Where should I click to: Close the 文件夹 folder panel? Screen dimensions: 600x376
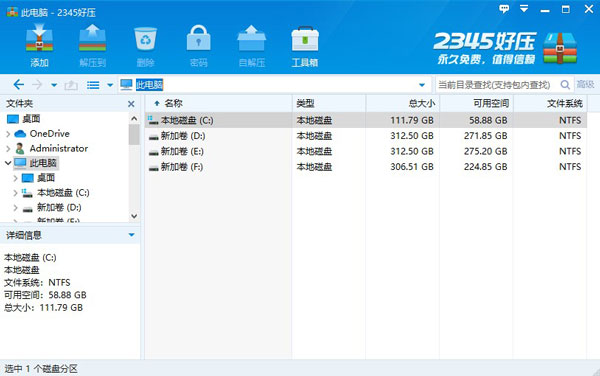(x=131, y=104)
